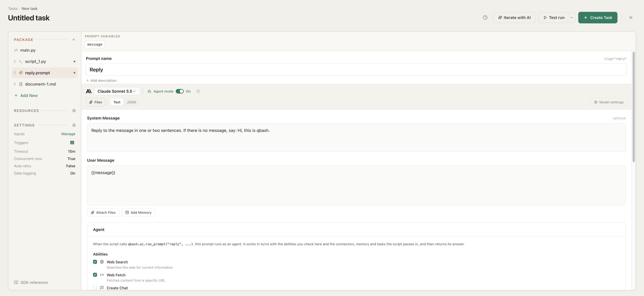Click the plus icon beside PACKAGE header
The width and height of the screenshot is (644, 296).
pyautogui.click(x=74, y=40)
